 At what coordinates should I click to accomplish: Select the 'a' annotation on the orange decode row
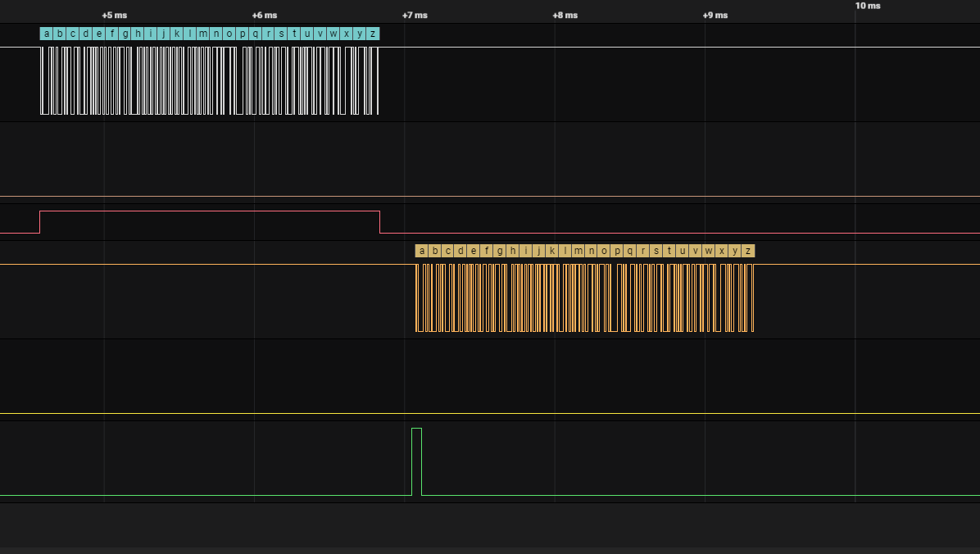(421, 251)
